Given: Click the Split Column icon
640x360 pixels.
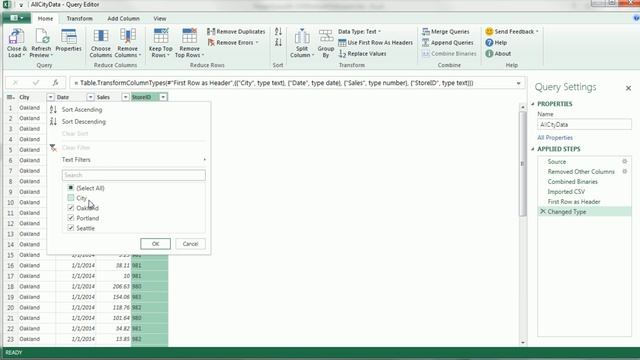Looking at the screenshot, I should coord(302,37).
